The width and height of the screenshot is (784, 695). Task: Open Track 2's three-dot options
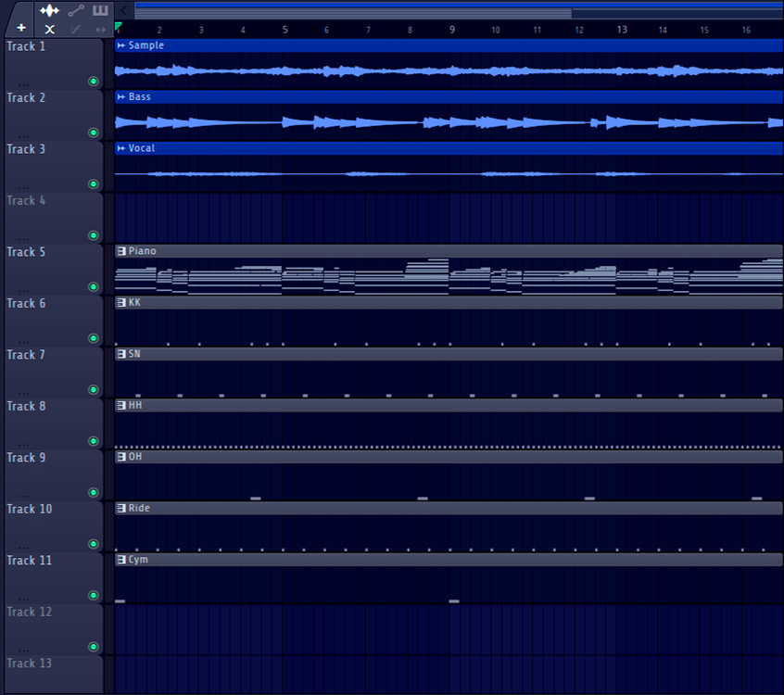point(23,135)
